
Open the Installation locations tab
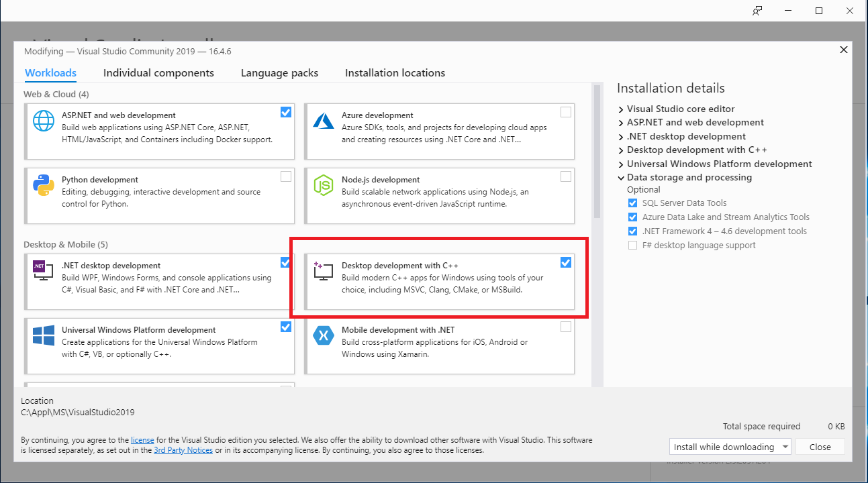395,72
